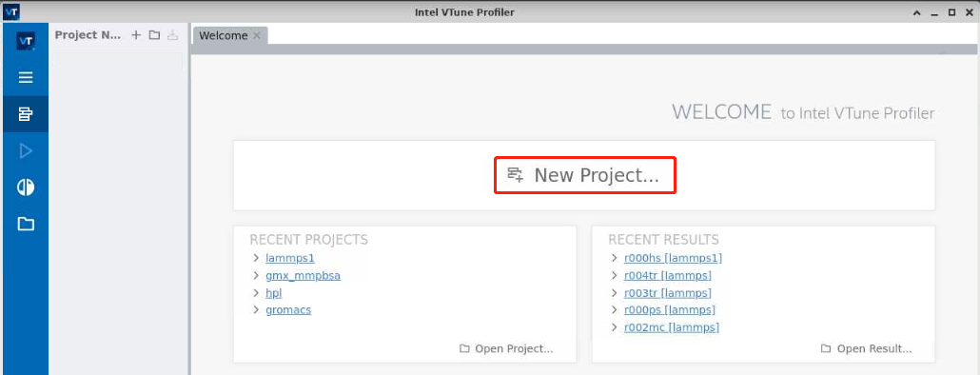Expand the r000hs [lammps1] result chevron
Image resolution: width=980 pixels, height=375 pixels.
615,258
